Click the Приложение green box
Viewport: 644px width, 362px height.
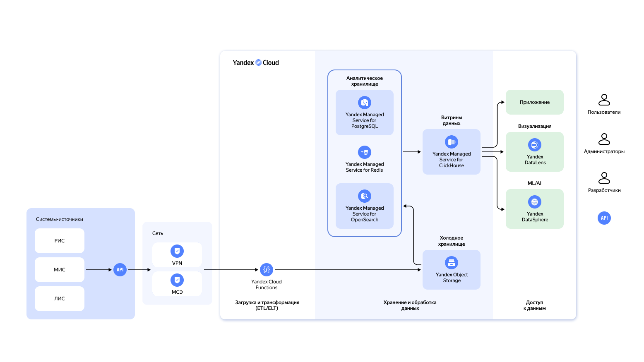[x=535, y=102]
